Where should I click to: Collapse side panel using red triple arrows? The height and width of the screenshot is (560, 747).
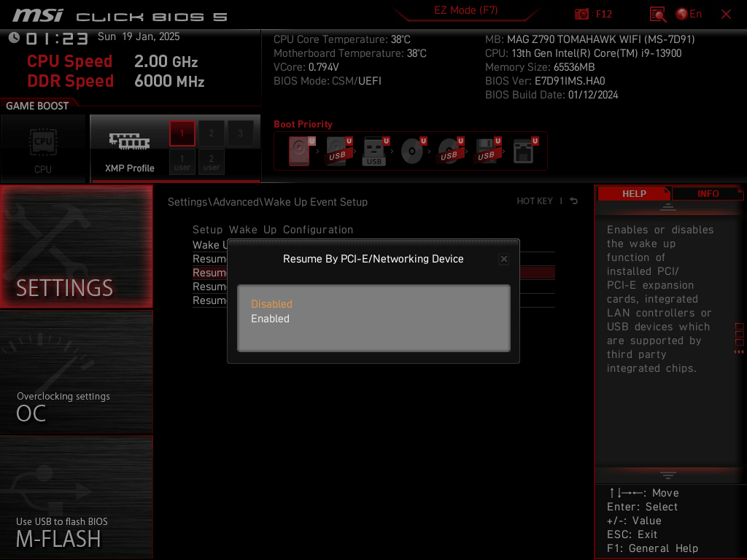click(x=739, y=352)
